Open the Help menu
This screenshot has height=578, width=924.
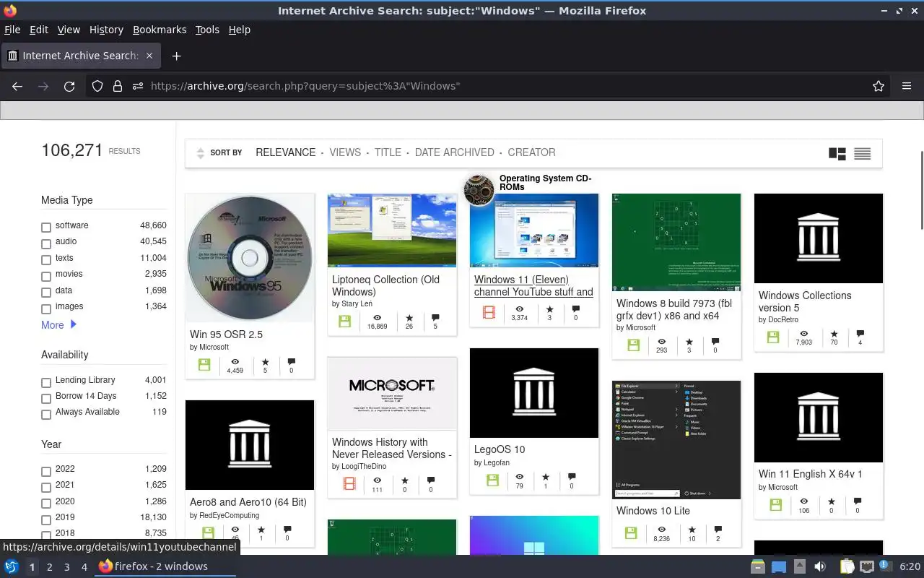tap(239, 30)
